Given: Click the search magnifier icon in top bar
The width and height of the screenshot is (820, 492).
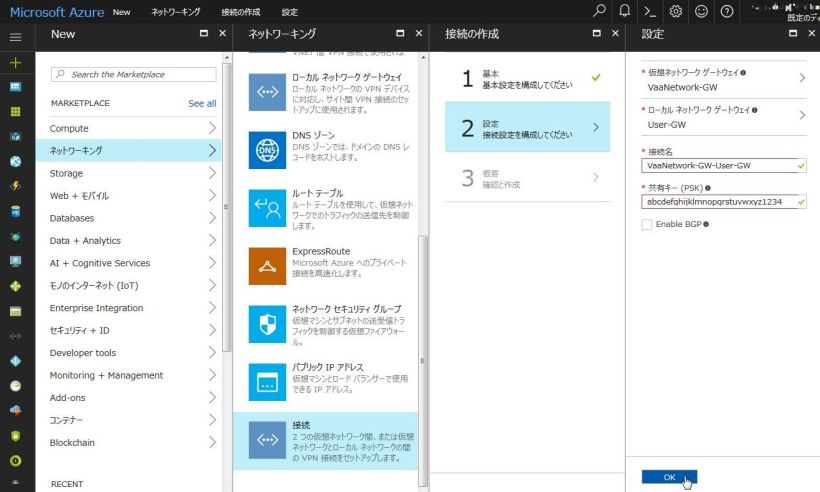Looking at the screenshot, I should 599,11.
